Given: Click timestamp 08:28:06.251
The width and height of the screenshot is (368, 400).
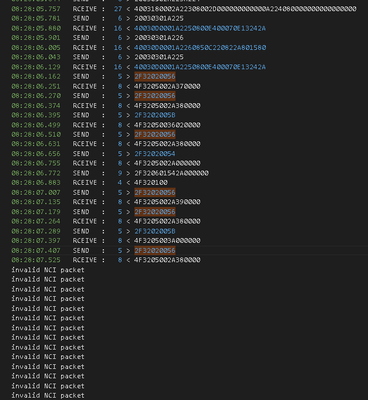Looking at the screenshot, I should pos(36,86).
